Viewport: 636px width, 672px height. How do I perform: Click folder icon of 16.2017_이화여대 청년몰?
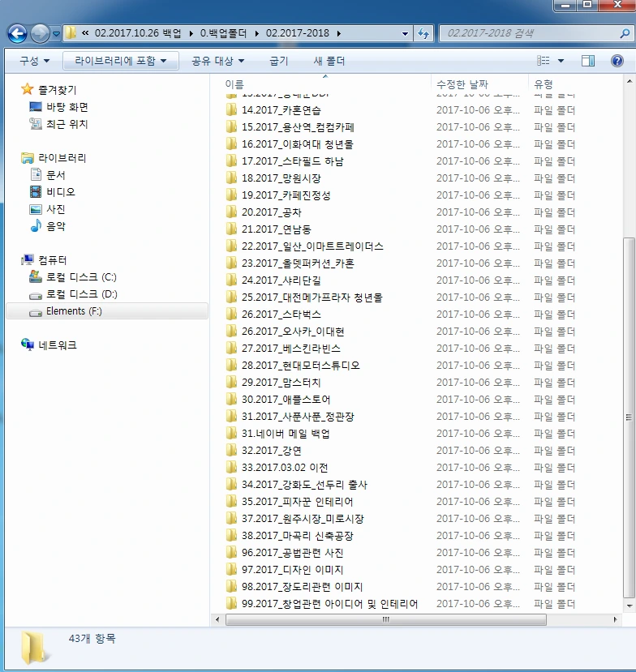click(x=231, y=144)
